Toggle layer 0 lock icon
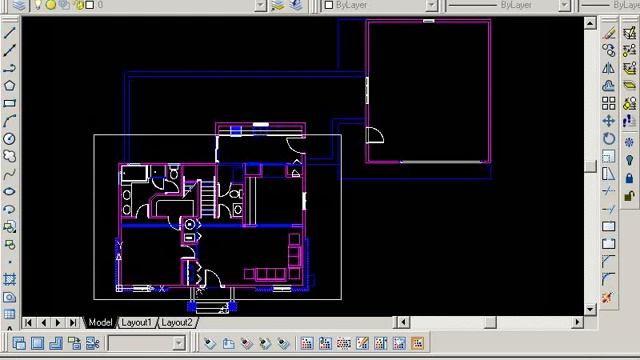Viewport: 640px width, 360px height. (78, 5)
